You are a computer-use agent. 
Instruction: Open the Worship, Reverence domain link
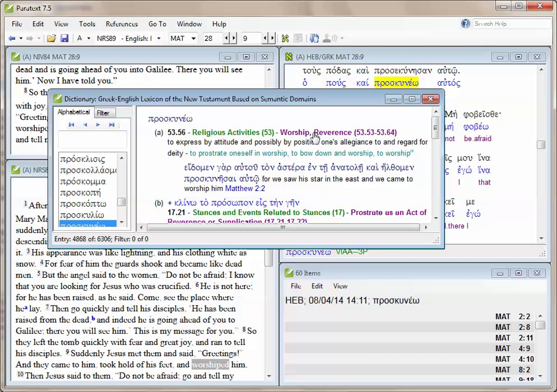point(338,132)
